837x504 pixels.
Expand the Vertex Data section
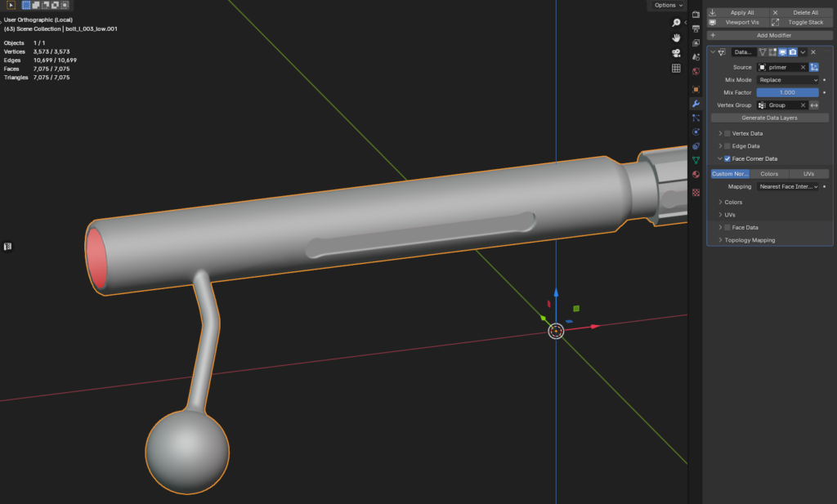720,133
